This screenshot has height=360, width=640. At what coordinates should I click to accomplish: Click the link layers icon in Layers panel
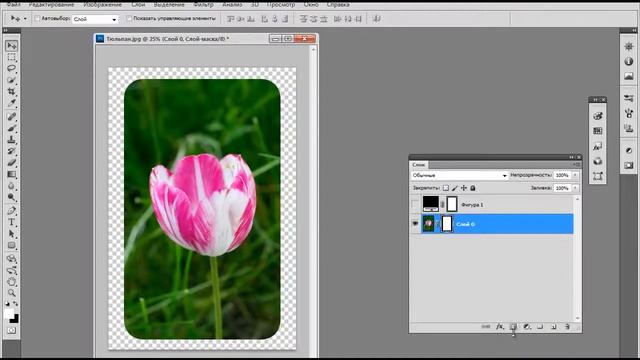486,327
